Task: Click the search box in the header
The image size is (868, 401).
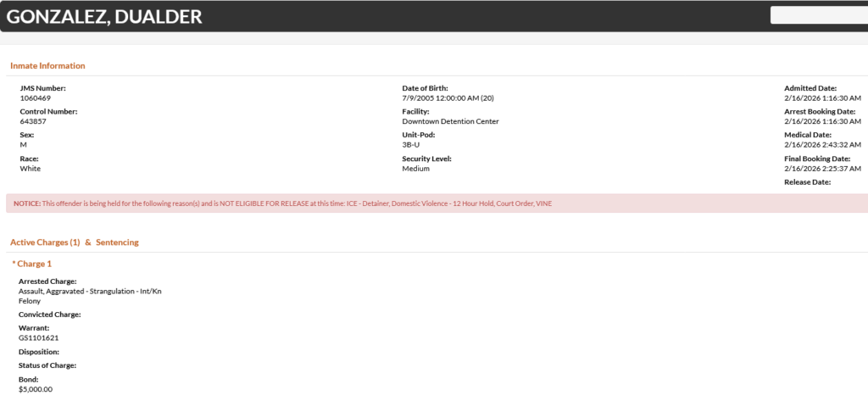Action: pyautogui.click(x=818, y=15)
